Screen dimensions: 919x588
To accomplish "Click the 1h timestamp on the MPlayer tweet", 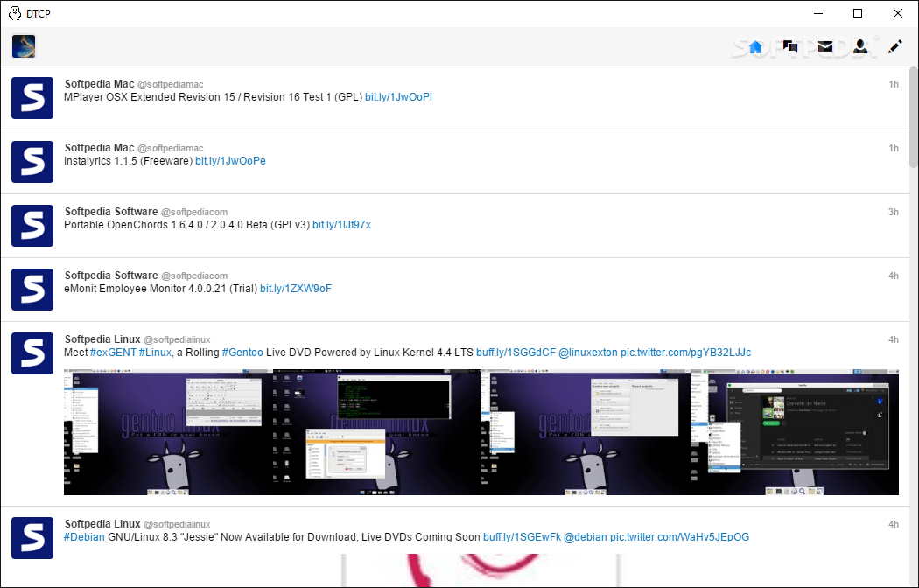I will [894, 84].
